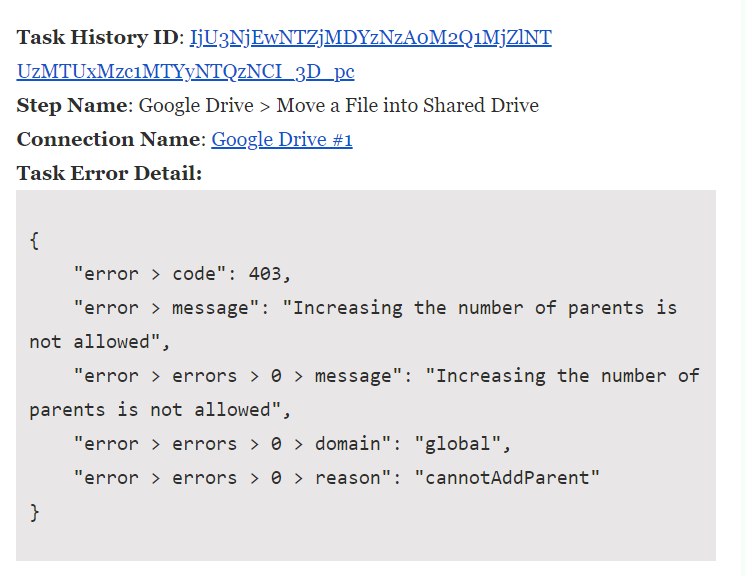Viewport: 747px width, 576px height.
Task: Click the 403 error code value
Action: pyautogui.click(x=265, y=274)
